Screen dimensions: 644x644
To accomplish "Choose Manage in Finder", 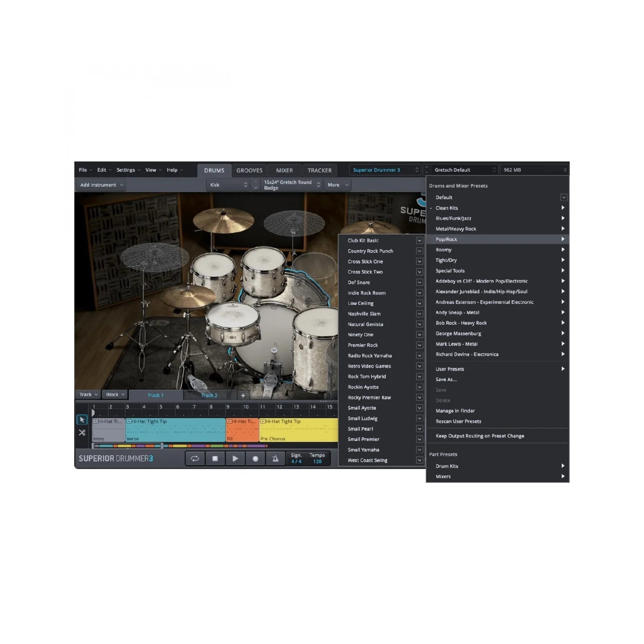I will click(x=455, y=411).
